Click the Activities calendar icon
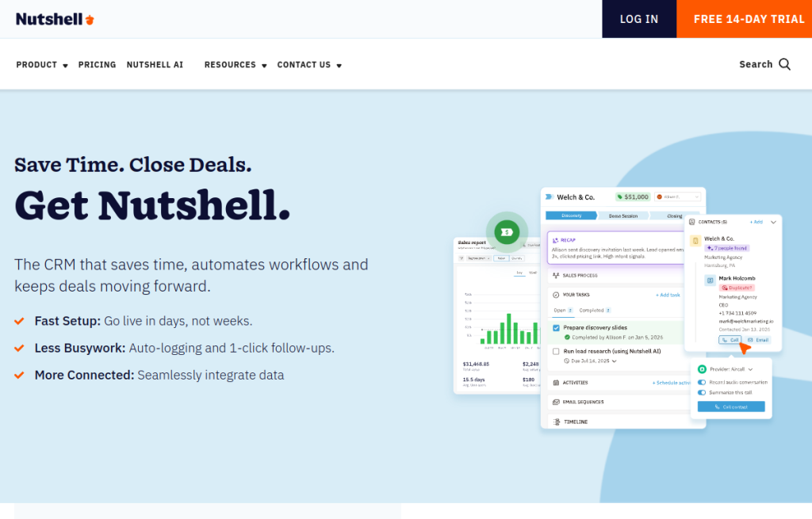The width and height of the screenshot is (812, 519). coord(556,382)
